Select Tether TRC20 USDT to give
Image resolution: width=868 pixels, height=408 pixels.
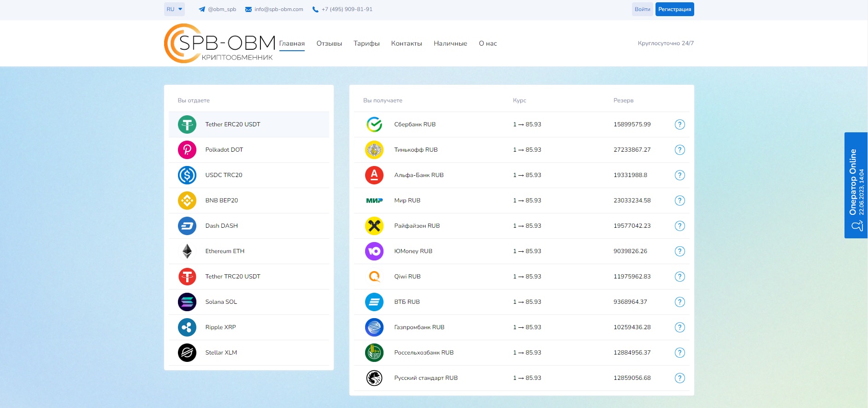click(249, 277)
